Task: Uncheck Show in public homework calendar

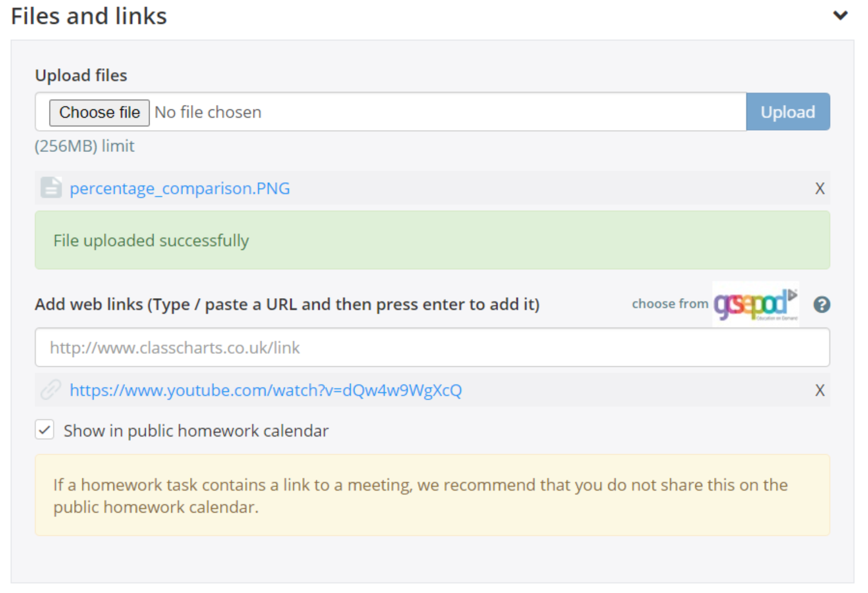Action: click(44, 430)
